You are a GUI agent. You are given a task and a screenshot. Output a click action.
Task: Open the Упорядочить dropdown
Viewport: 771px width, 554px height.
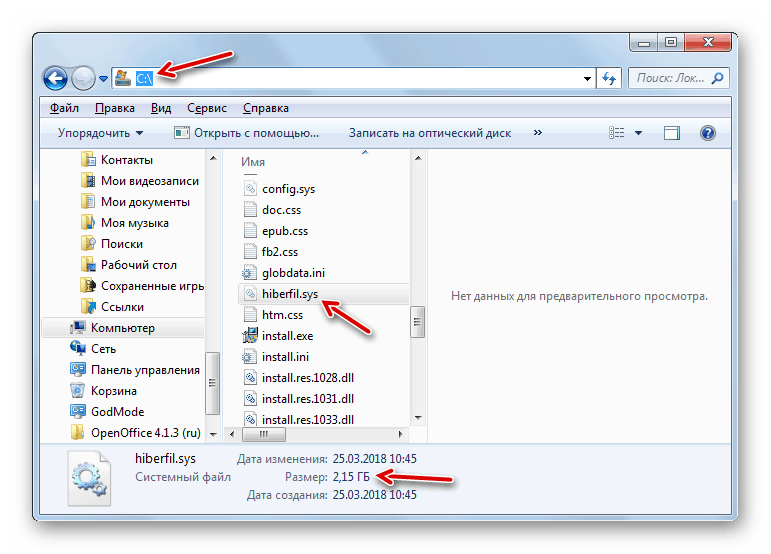tap(100, 133)
